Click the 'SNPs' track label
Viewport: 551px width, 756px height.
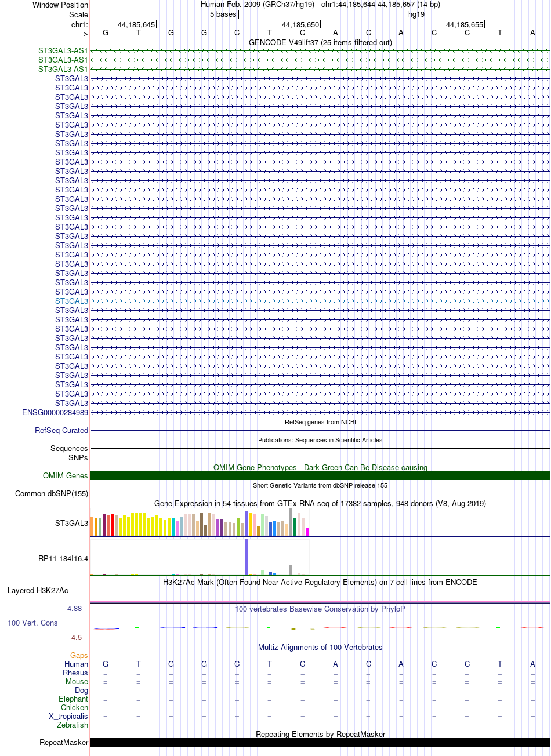coord(78,457)
